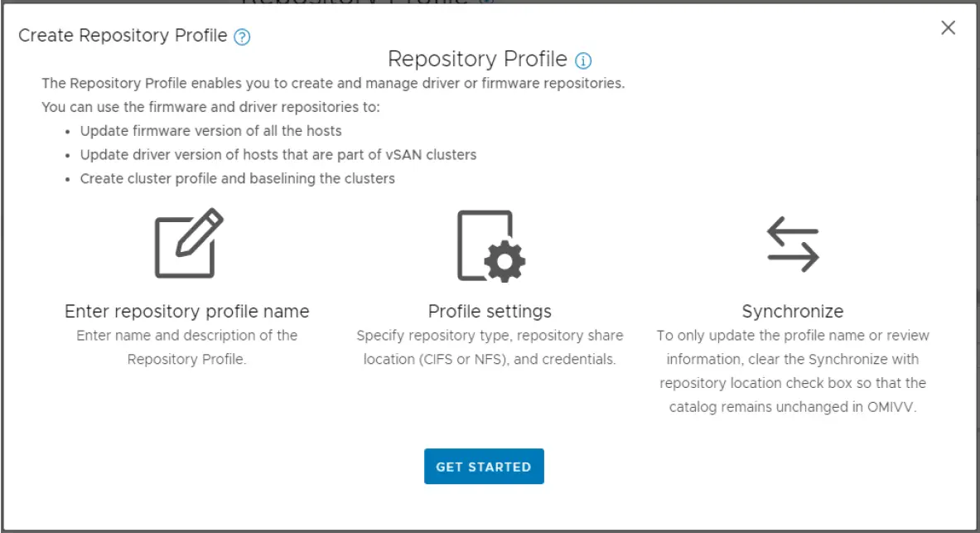
Task: Click the centered Repository Profile heading
Action: (x=477, y=60)
